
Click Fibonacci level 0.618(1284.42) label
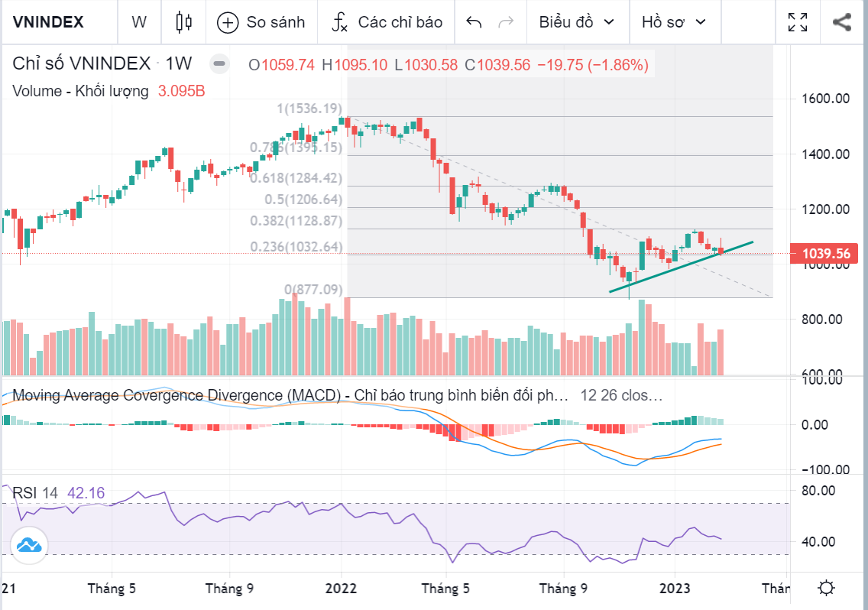click(x=296, y=178)
